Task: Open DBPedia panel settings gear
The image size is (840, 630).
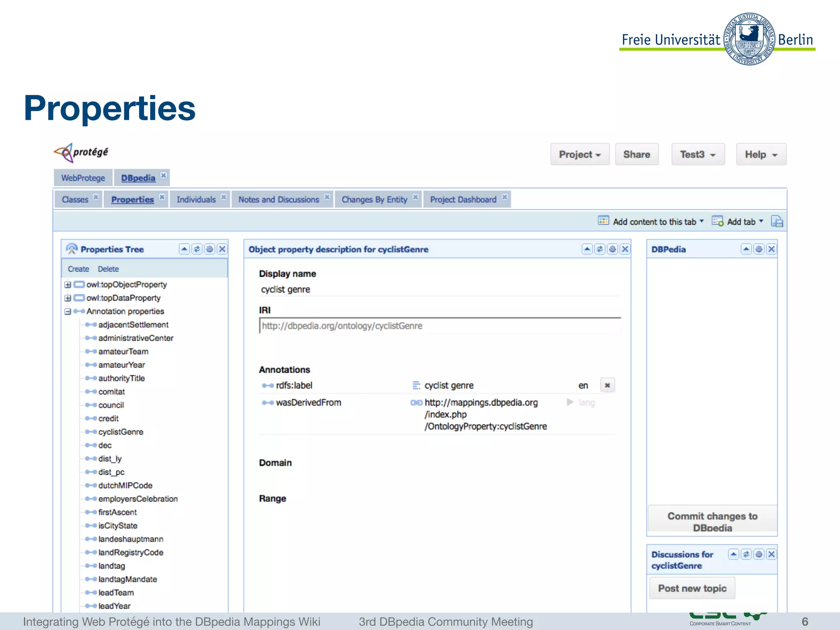Action: point(759,249)
